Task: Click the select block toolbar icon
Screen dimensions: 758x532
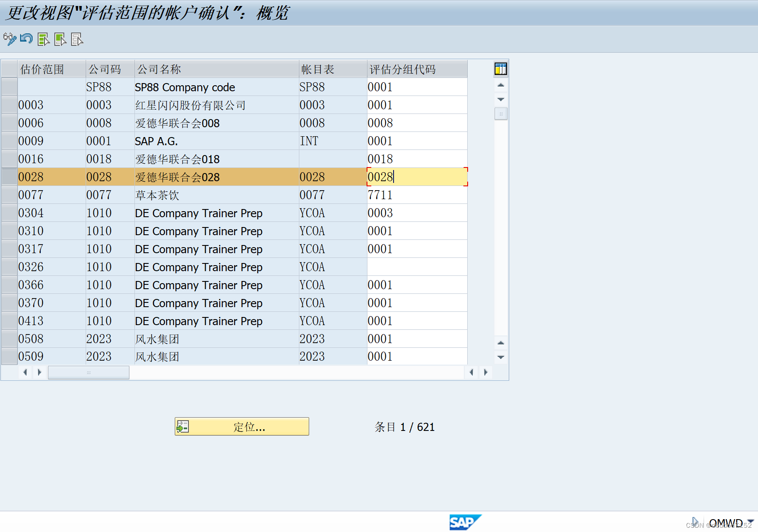Action: click(60, 39)
